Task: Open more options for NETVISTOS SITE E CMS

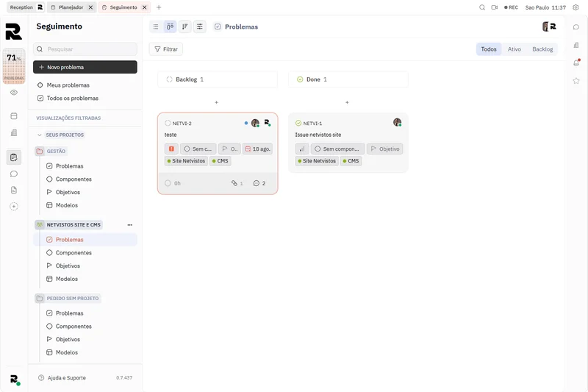Action: [130, 225]
